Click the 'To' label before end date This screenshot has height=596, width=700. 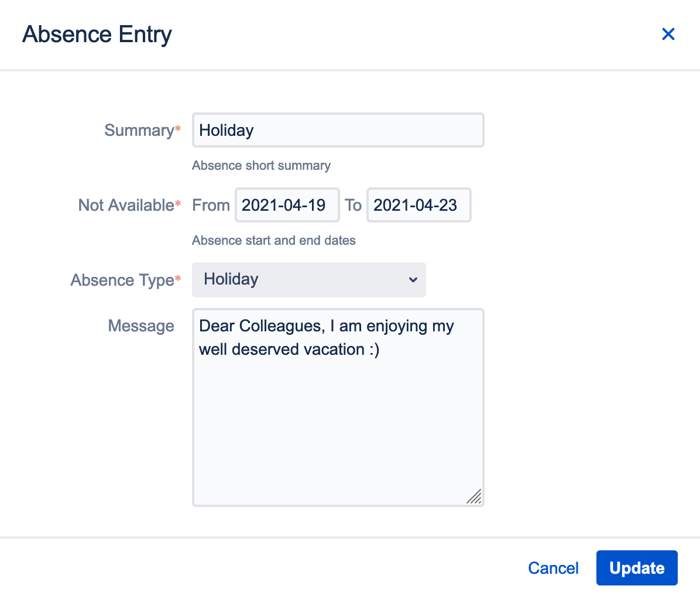(353, 205)
